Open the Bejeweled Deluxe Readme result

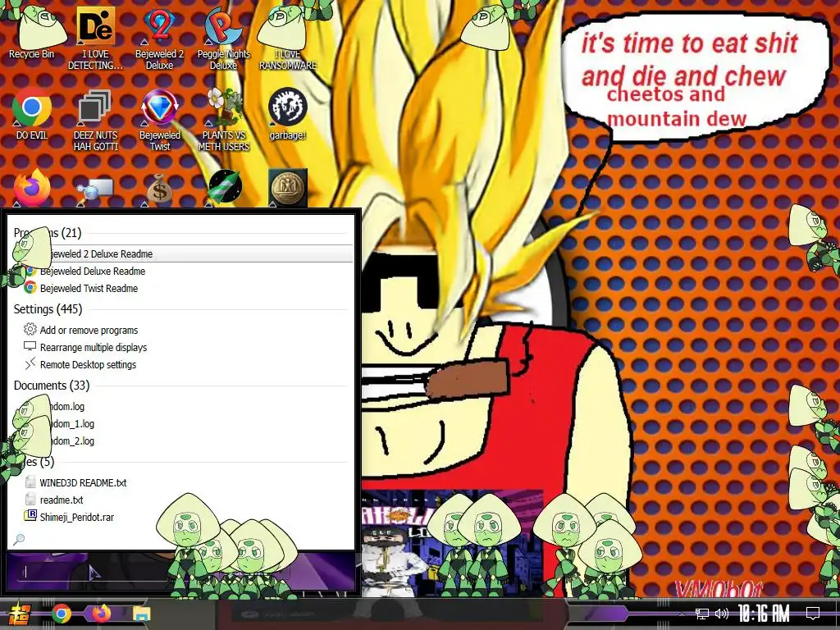[183, 271]
